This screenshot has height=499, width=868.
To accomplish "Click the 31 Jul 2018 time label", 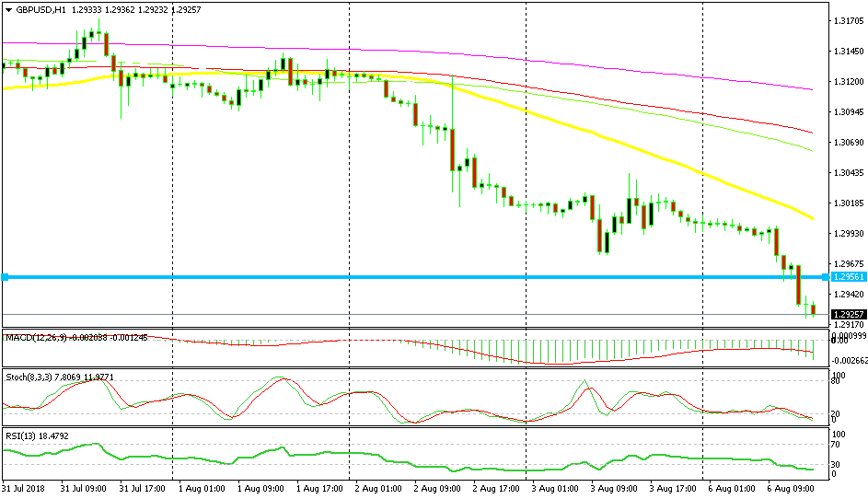I will point(23,489).
